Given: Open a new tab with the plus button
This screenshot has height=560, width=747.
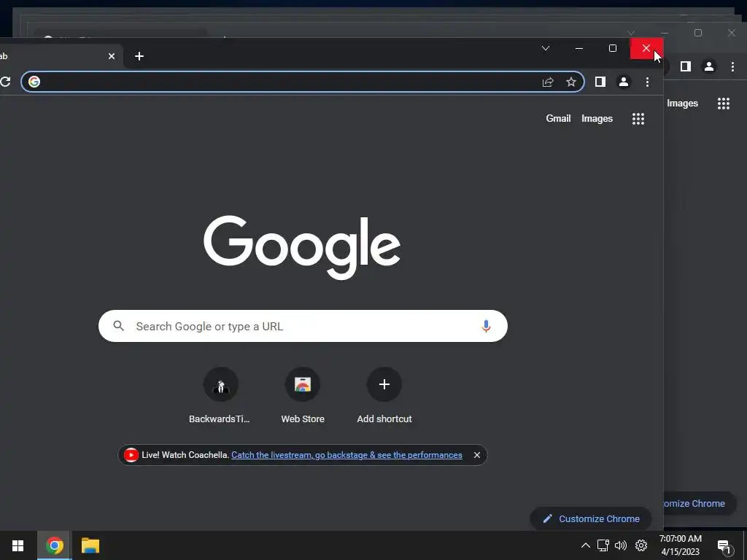Looking at the screenshot, I should (x=139, y=56).
